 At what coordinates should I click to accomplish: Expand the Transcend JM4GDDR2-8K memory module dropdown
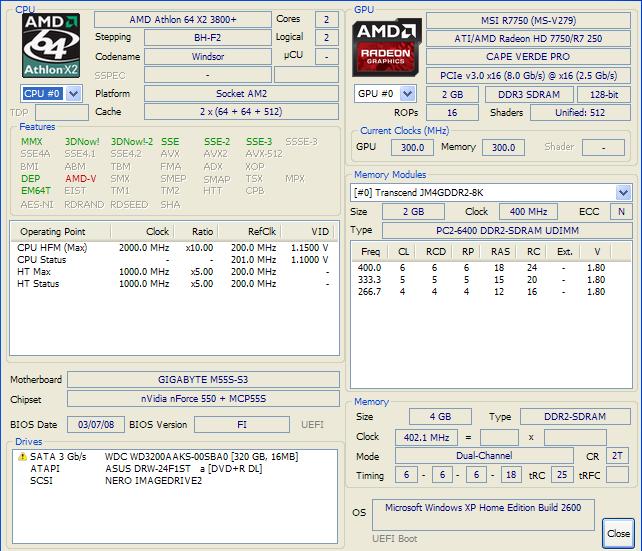point(623,192)
